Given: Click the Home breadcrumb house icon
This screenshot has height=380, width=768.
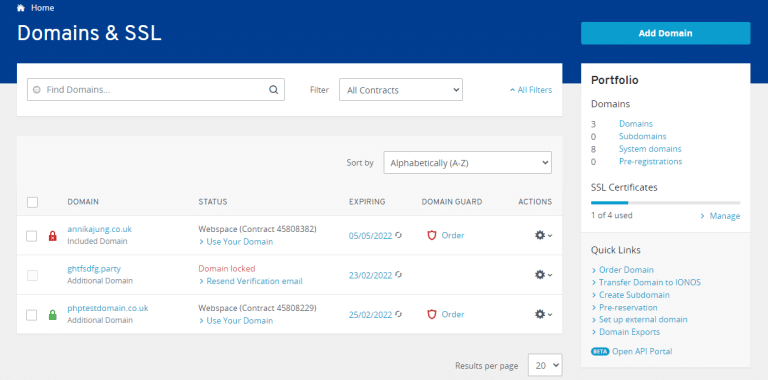Looking at the screenshot, I should tap(21, 8).
